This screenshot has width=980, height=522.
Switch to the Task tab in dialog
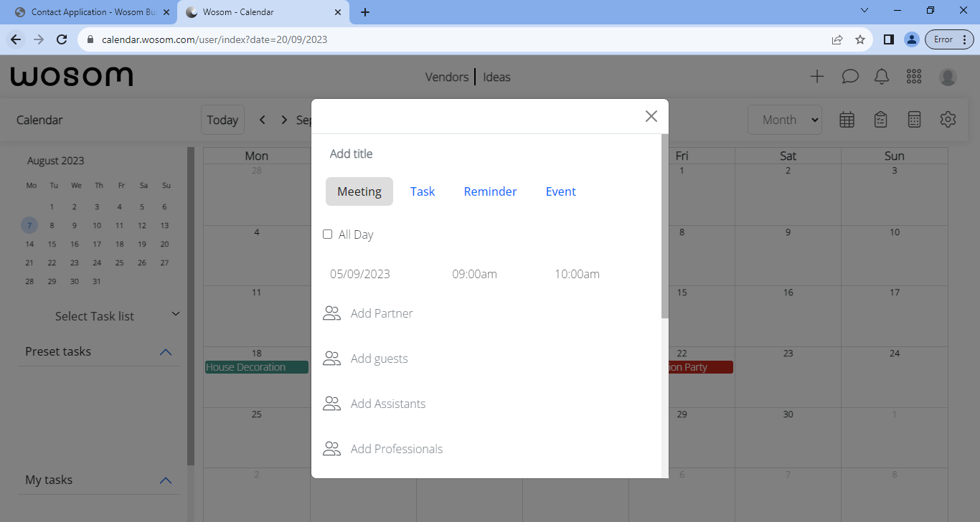(x=423, y=191)
